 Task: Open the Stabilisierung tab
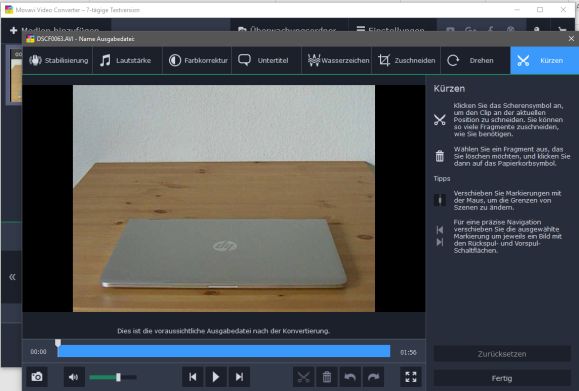[58, 60]
